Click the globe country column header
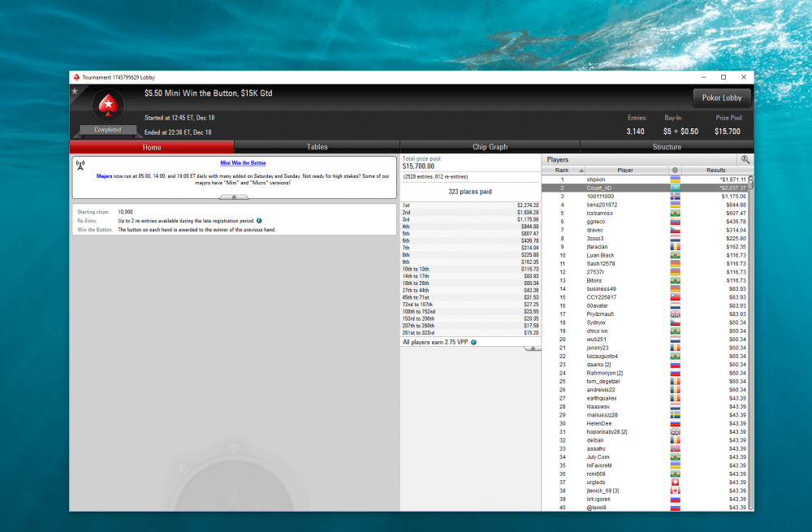Image resolution: width=812 pixels, height=532 pixels. tap(675, 171)
